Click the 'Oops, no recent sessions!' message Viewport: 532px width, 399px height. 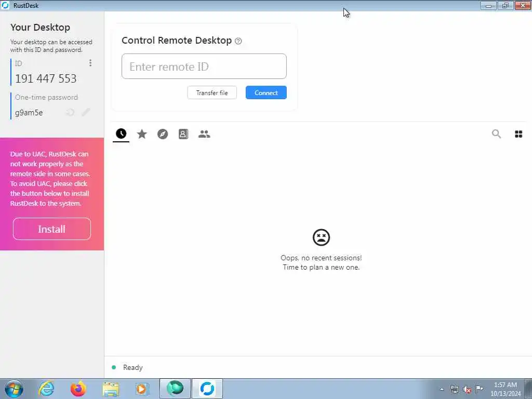321,258
